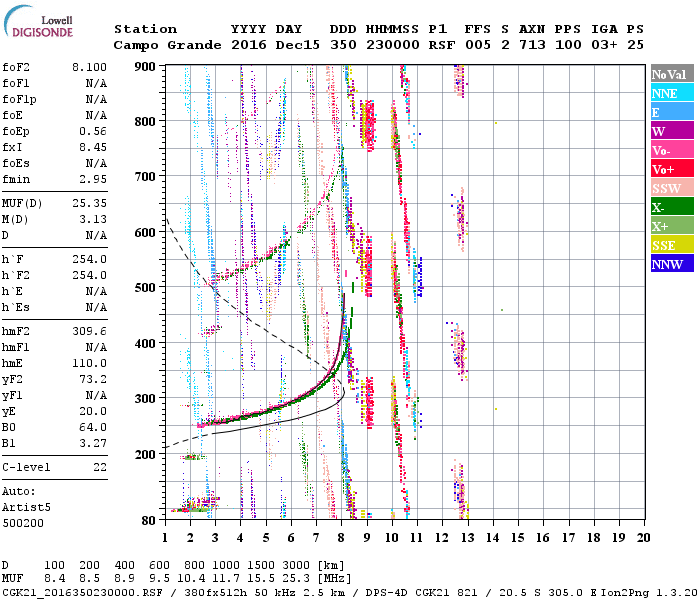The height and width of the screenshot is (600, 700).
Task: Click the Campo Grande station name
Action: coord(167,45)
